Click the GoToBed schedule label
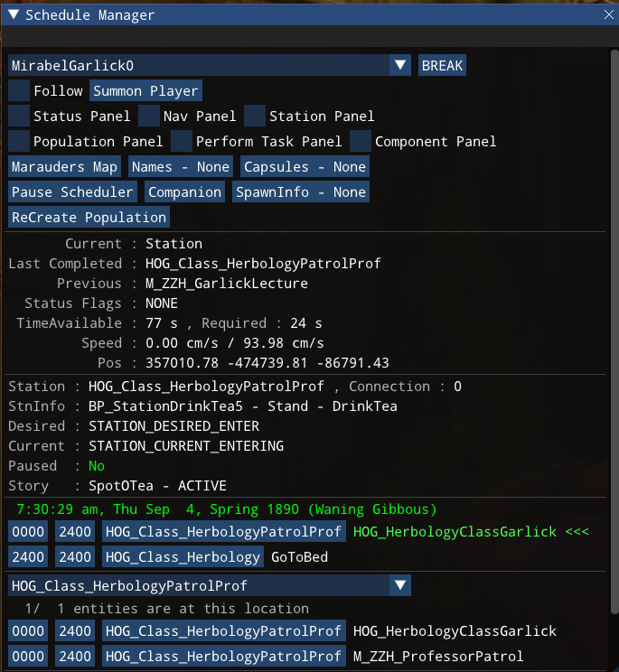The width and height of the screenshot is (619, 672). tap(300, 556)
